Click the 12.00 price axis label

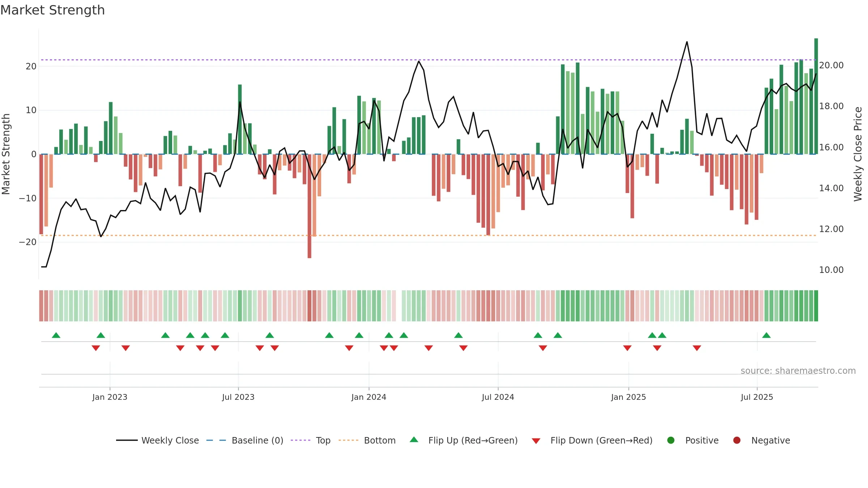831,229
